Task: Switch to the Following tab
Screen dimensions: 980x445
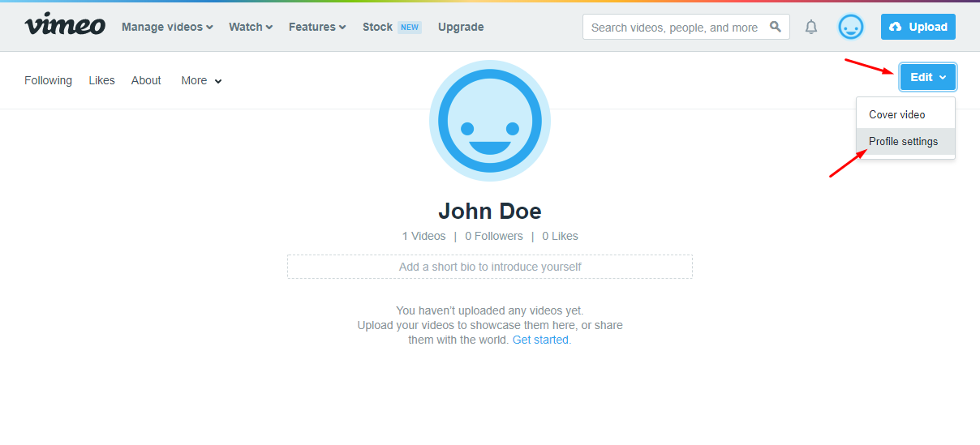Action: pyautogui.click(x=48, y=80)
